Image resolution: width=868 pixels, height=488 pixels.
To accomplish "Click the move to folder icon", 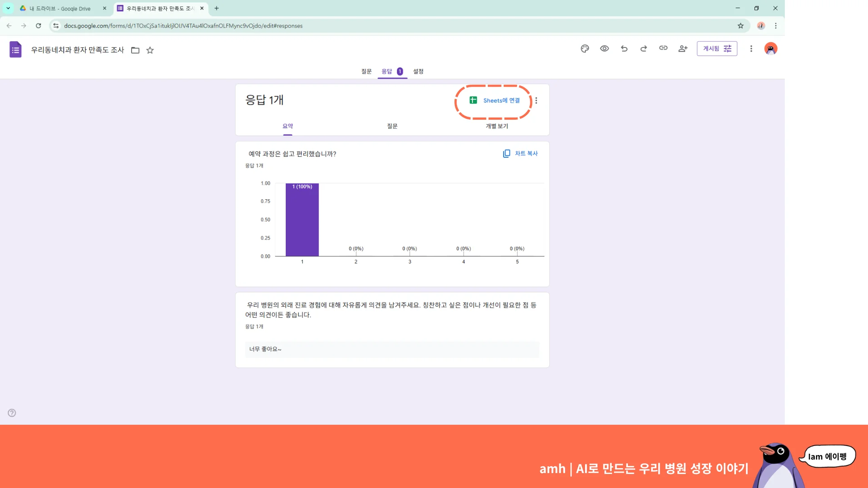I will pyautogui.click(x=135, y=50).
